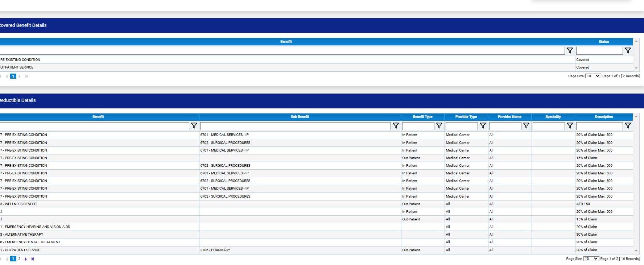The image size is (644, 265).
Task: Click filter icon for Covered Benefit column
Action: tap(570, 51)
